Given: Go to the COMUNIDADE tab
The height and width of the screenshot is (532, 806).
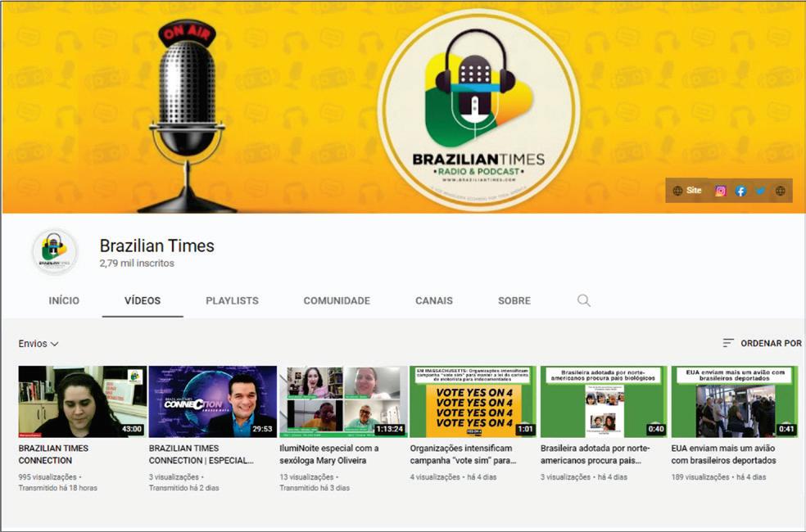Looking at the screenshot, I should click(337, 301).
